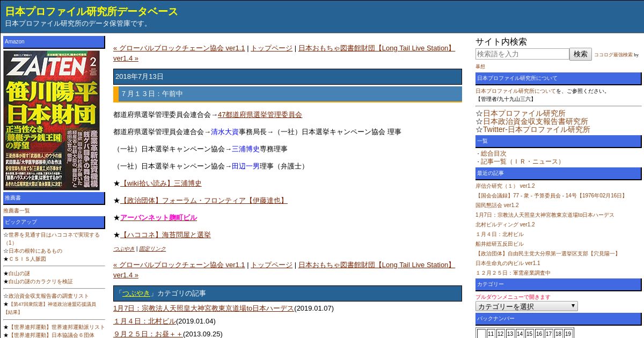644x338 pixels.
Task: Click the 固定リンク permalink
Action: (x=152, y=249)
